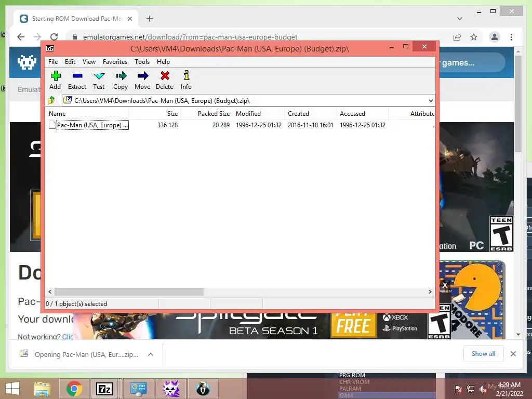Reload the Chrome page
The width and height of the screenshot is (532, 399).
click(54, 37)
